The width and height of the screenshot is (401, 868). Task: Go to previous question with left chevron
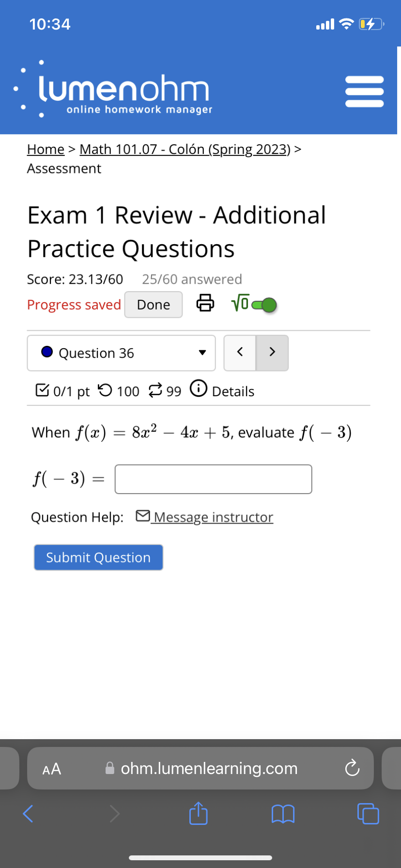[240, 352]
